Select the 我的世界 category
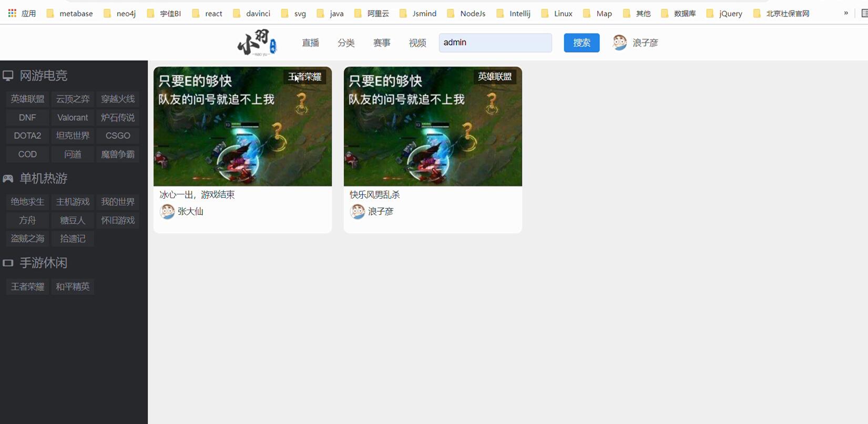The height and width of the screenshot is (424, 868). click(118, 202)
